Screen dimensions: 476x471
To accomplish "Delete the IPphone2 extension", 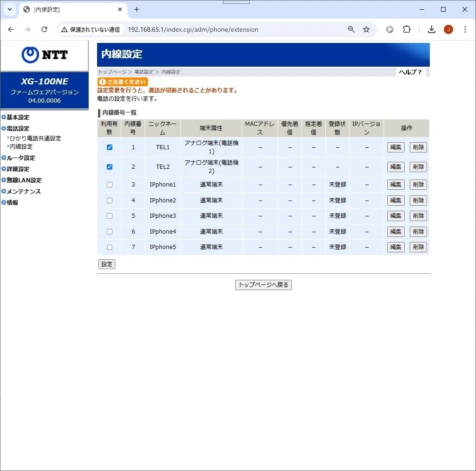I will 418,201.
